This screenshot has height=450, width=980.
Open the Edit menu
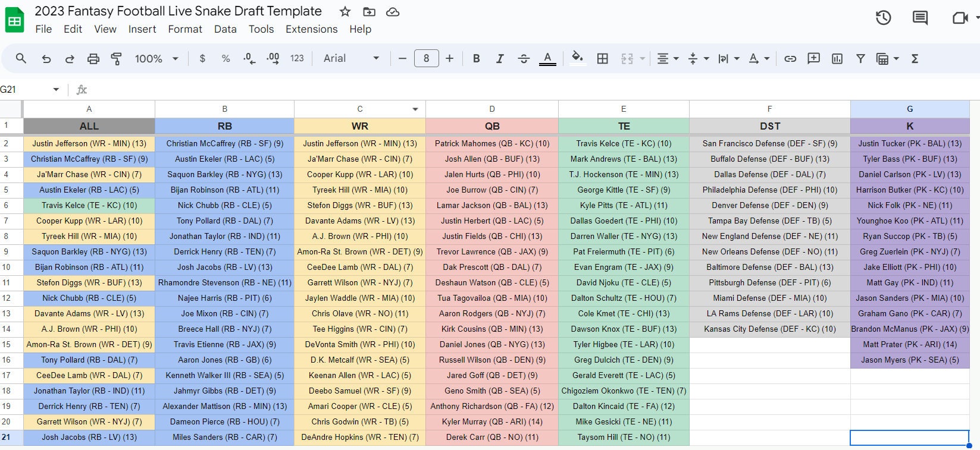pos(73,29)
